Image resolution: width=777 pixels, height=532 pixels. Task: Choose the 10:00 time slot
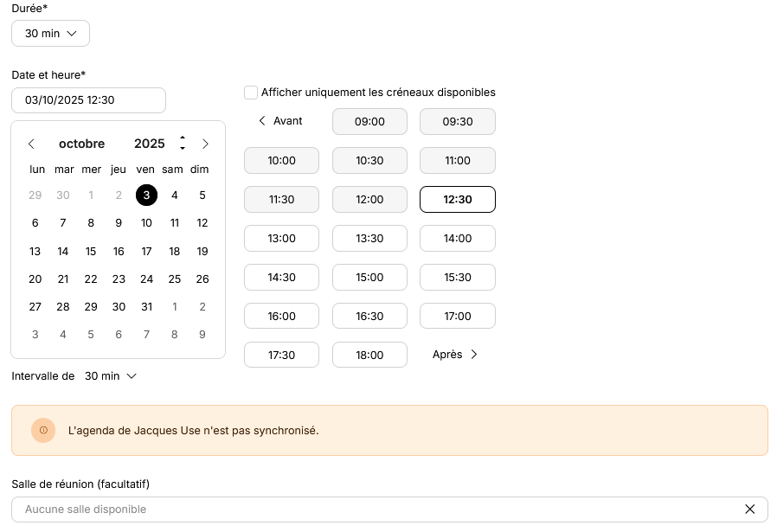coord(281,161)
